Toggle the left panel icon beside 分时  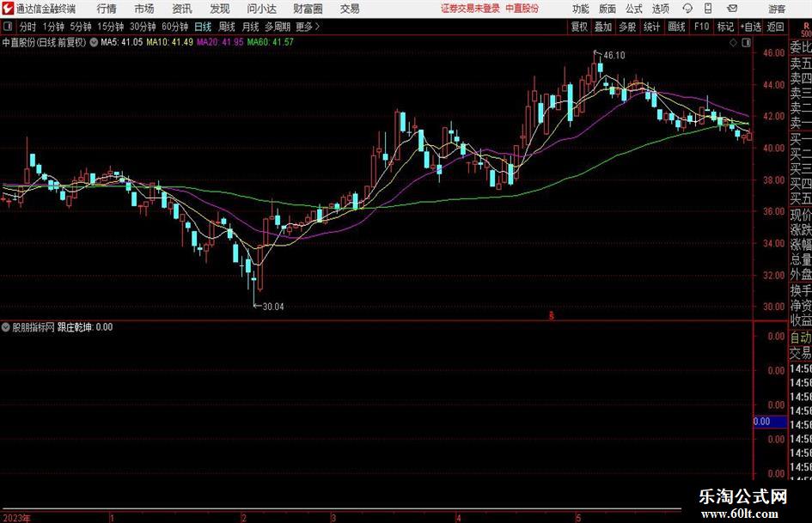(8, 27)
